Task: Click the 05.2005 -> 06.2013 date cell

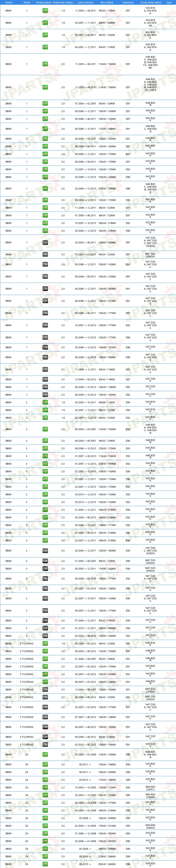Action: pos(86,517)
